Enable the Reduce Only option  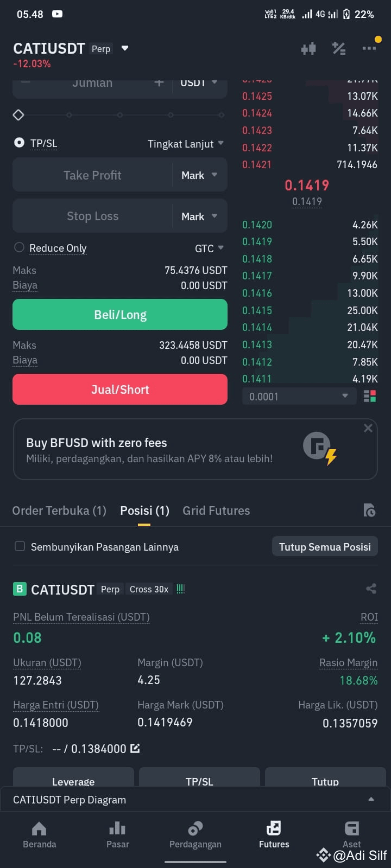point(19,247)
